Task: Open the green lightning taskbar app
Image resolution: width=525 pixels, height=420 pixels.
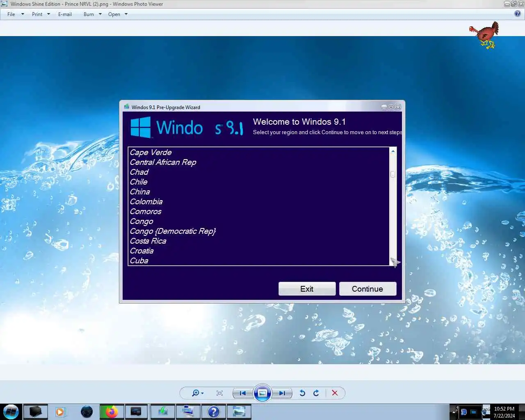Action: 163,411
